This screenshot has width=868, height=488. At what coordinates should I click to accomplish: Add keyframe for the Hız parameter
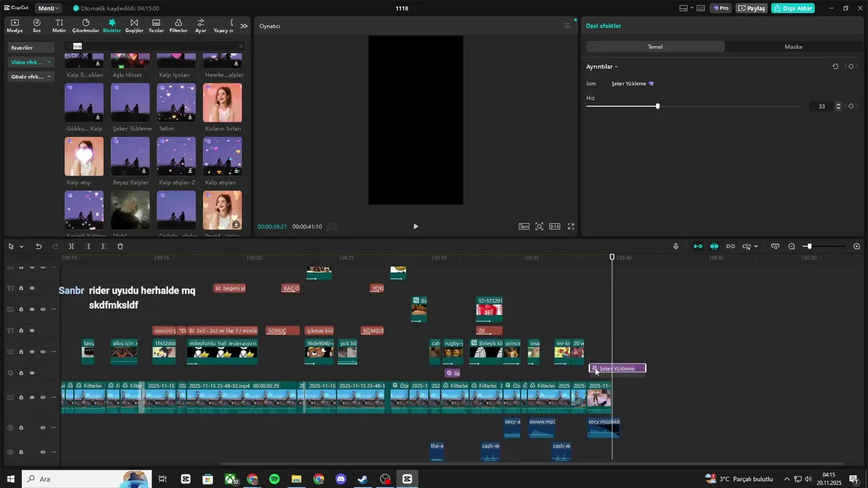click(851, 106)
